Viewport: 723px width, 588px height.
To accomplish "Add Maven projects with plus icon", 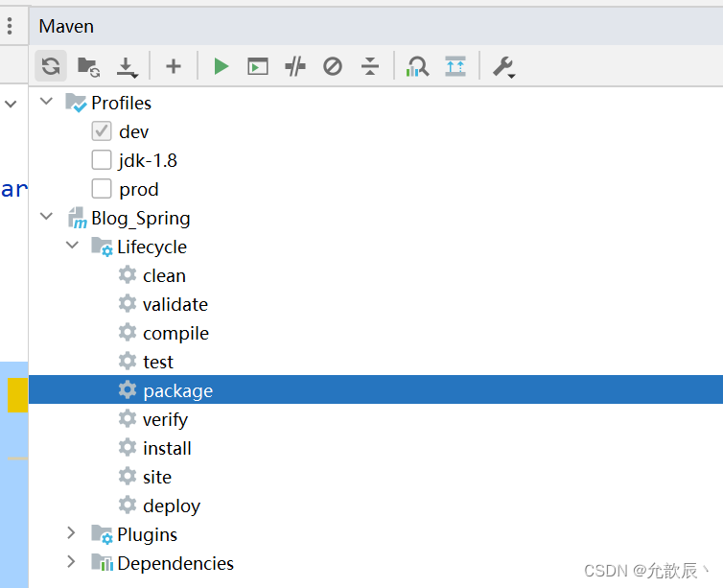I will pos(174,66).
